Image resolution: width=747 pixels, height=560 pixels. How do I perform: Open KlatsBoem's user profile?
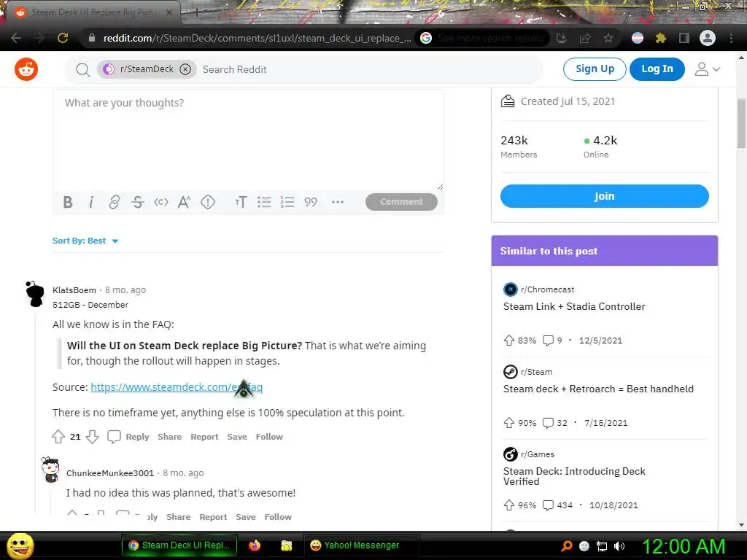74,290
